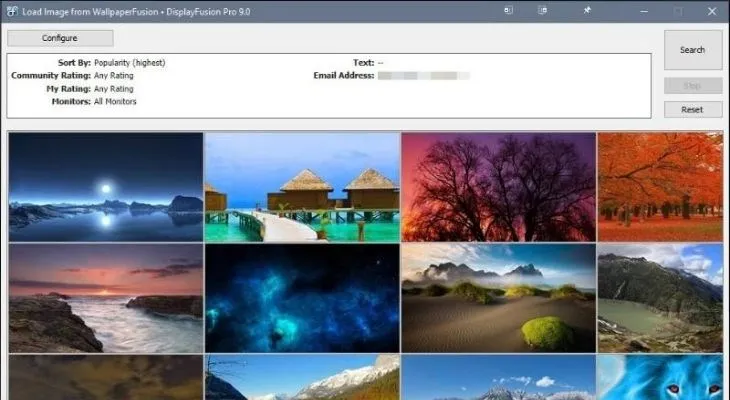Click the Search button
730x400 pixels.
click(x=693, y=50)
